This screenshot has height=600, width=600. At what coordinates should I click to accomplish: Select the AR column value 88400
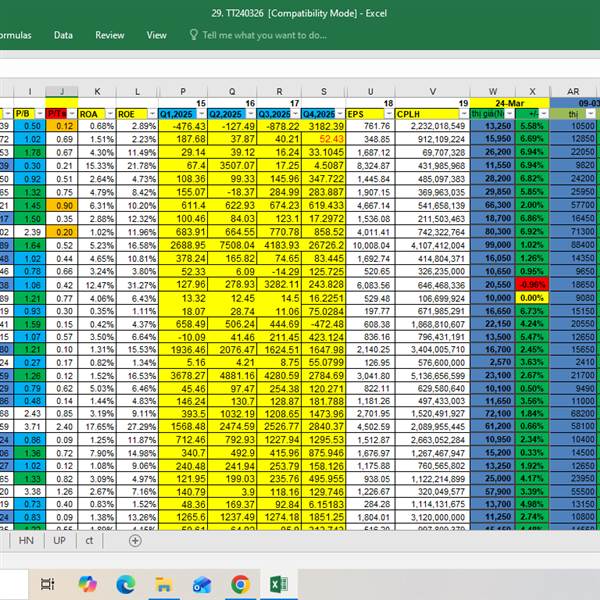point(573,245)
